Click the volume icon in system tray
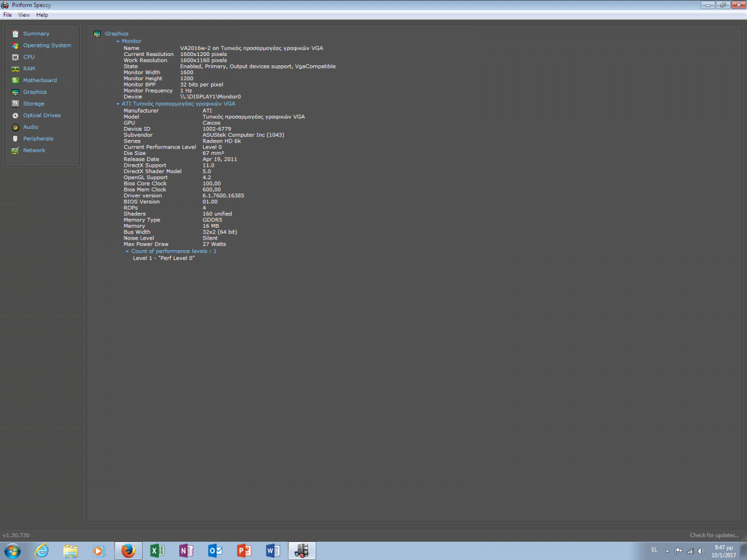 700,551
